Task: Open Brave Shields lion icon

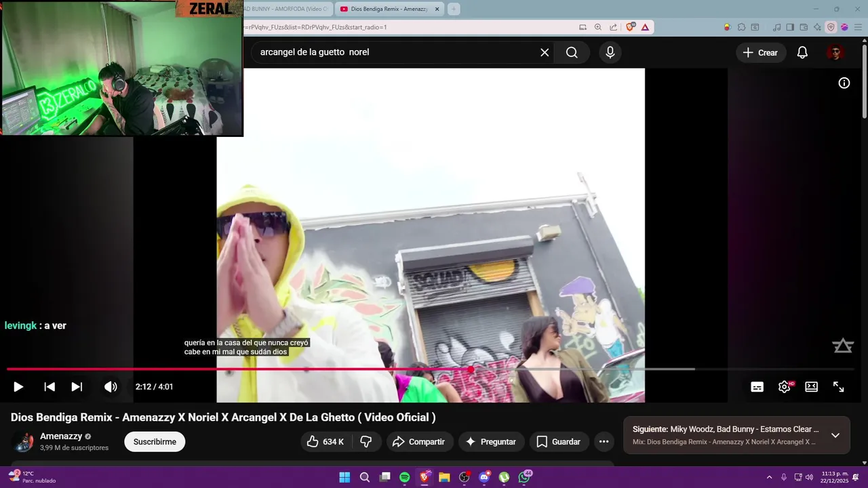Action: pos(631,27)
